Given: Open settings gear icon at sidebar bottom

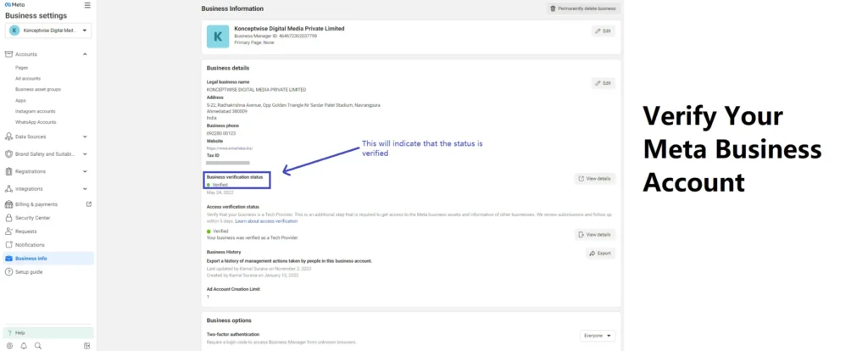Looking at the screenshot, I should coord(9,345).
